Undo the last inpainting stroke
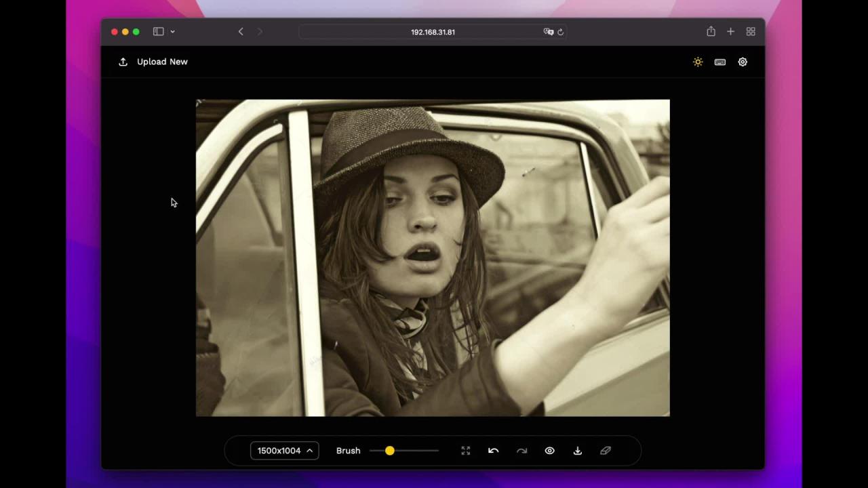Image resolution: width=868 pixels, height=488 pixels. tap(494, 451)
